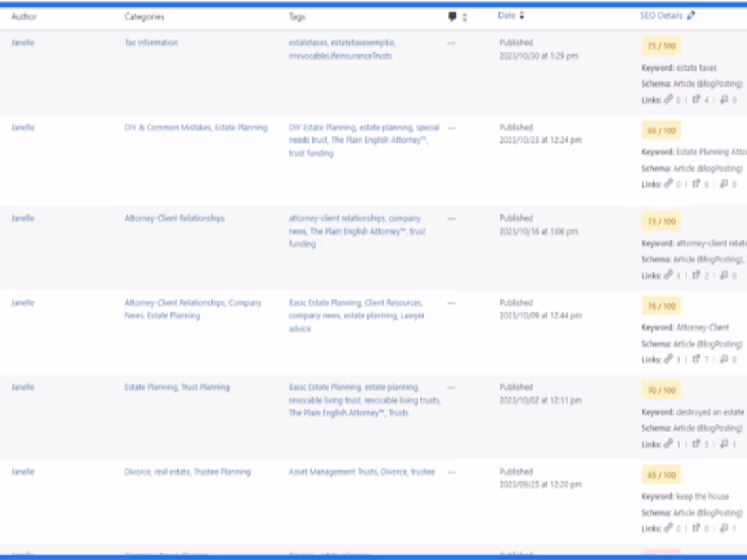Click the sort arrows next to the Date header
This screenshot has height=560, width=747.
click(x=521, y=16)
